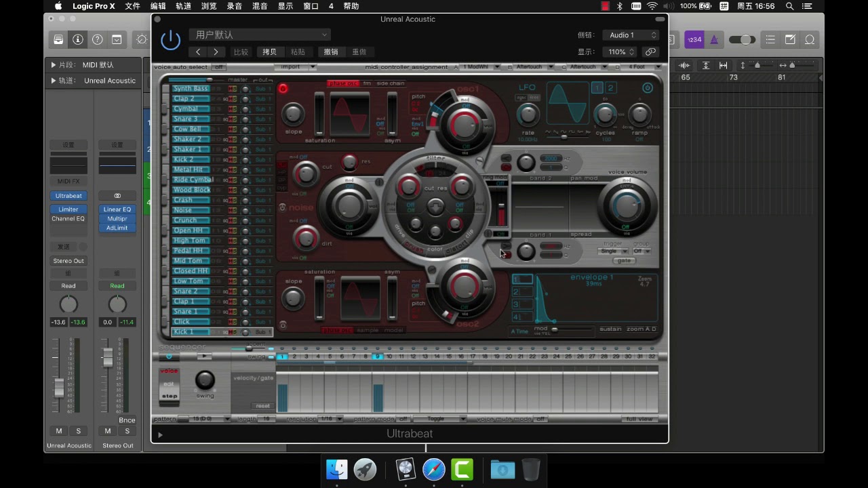Adjust the oscillator 1 saturation slider
The width and height of the screenshot is (868, 488).
pyautogui.click(x=319, y=114)
